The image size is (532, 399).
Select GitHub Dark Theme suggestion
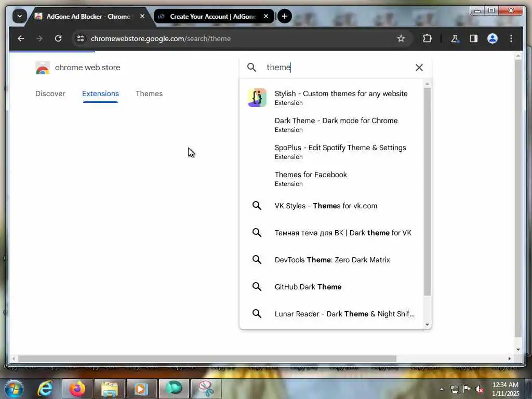point(332,287)
